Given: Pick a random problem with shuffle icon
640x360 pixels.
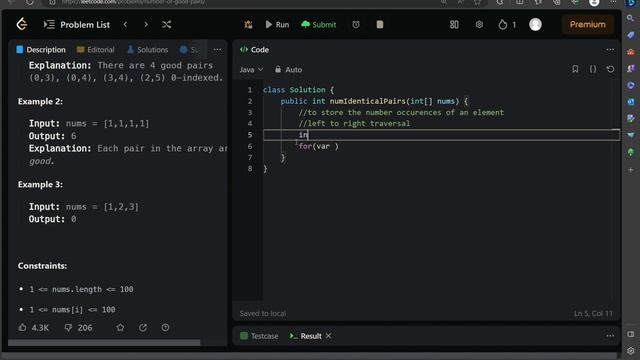Looking at the screenshot, I should tap(167, 24).
